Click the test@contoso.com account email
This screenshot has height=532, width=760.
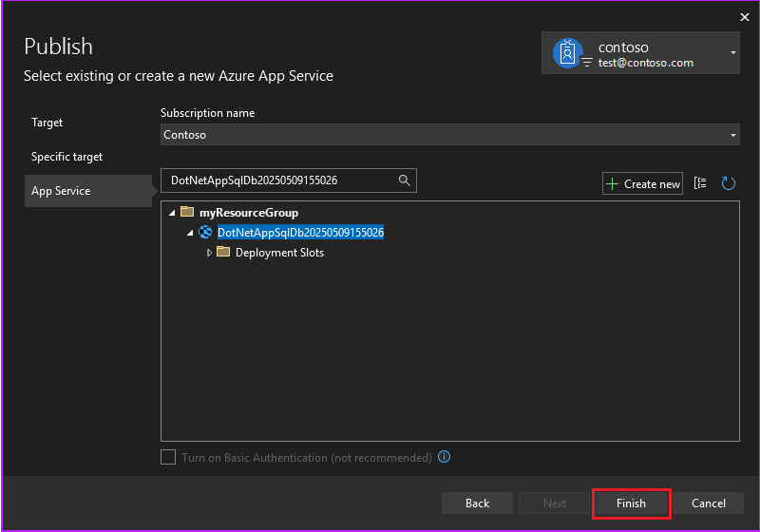646,63
